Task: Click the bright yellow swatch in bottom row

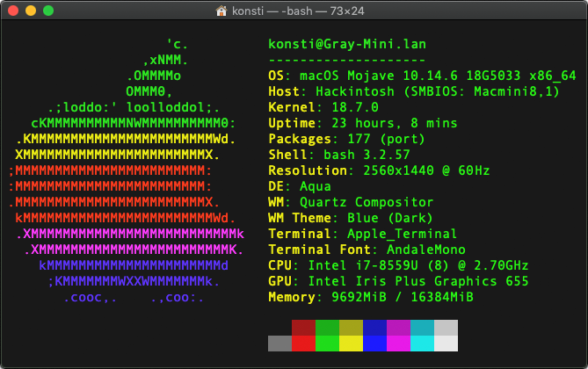Action: tap(351, 344)
